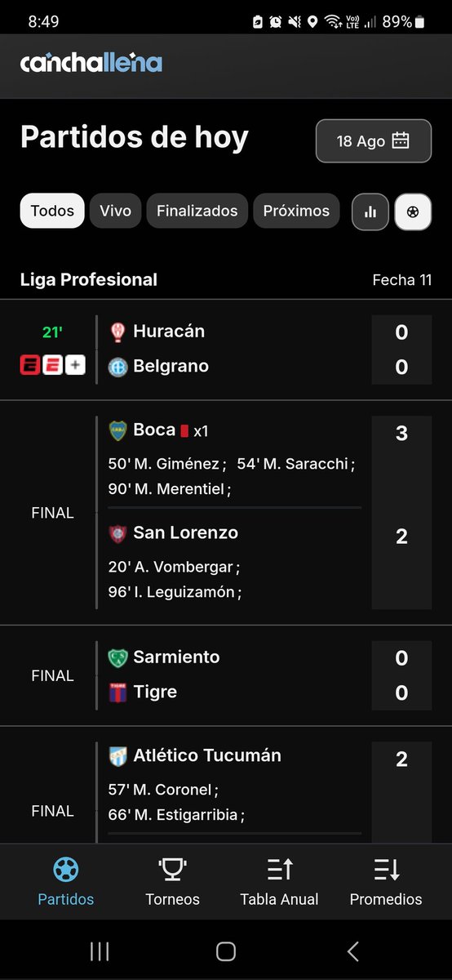Tap the Belgrano team crest
This screenshot has width=452, height=980.
[118, 367]
